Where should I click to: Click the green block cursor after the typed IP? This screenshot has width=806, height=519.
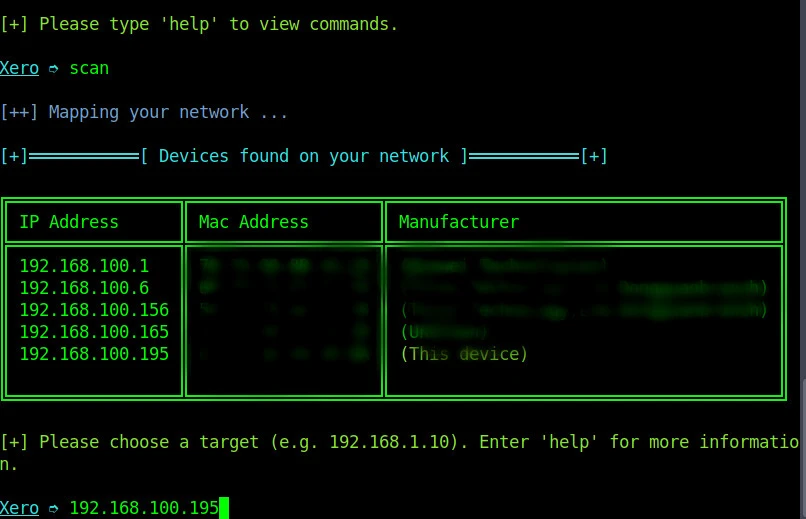tap(224, 508)
